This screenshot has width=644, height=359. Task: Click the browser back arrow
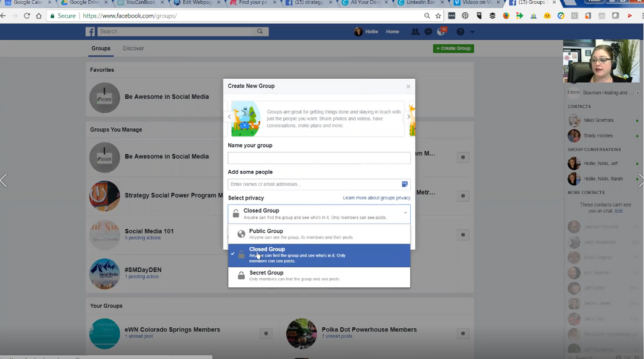click(x=3, y=16)
